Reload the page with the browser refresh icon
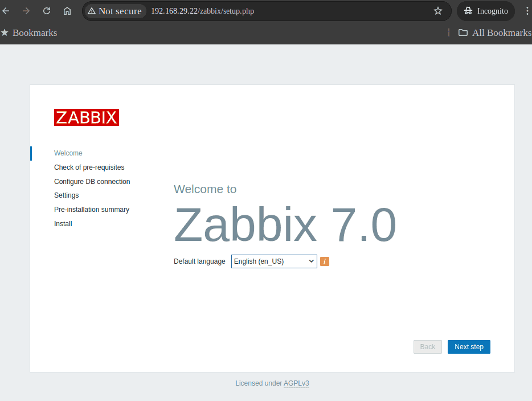Image resolution: width=532 pixels, height=401 pixels. (47, 11)
